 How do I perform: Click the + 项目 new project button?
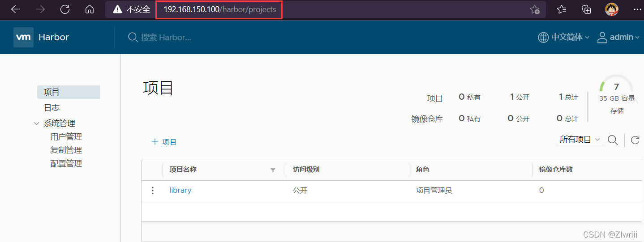164,142
